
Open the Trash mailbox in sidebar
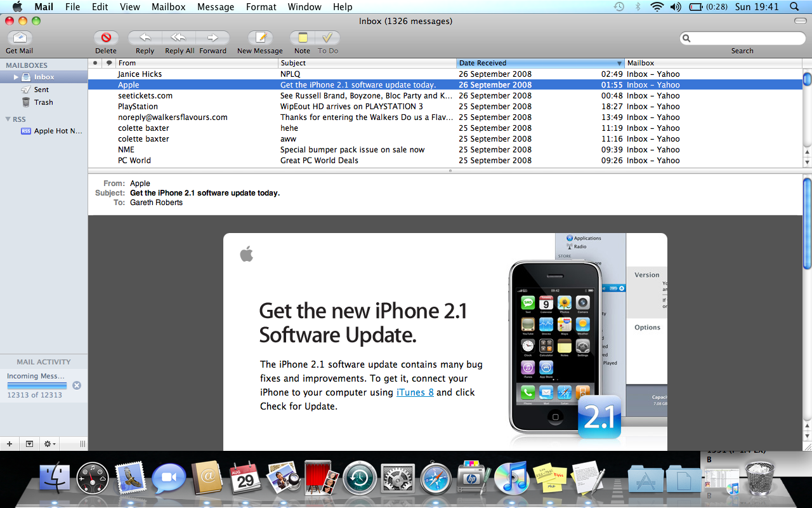pos(44,102)
